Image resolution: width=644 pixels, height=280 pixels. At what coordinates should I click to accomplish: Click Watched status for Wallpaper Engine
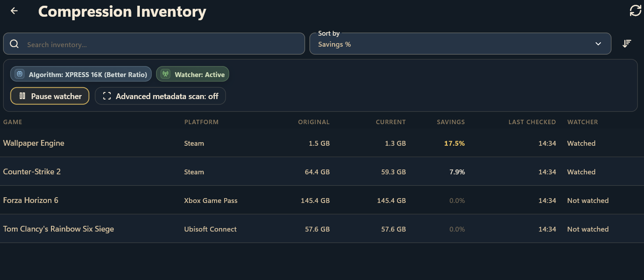581,143
